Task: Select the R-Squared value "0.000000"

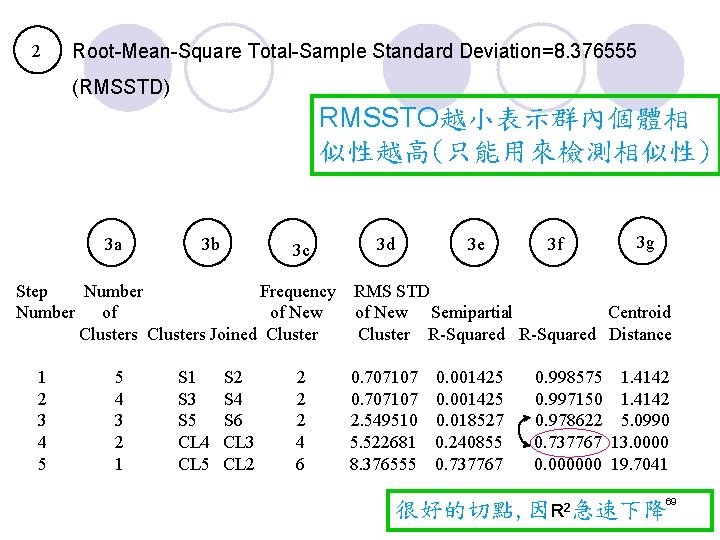Action: point(568,464)
